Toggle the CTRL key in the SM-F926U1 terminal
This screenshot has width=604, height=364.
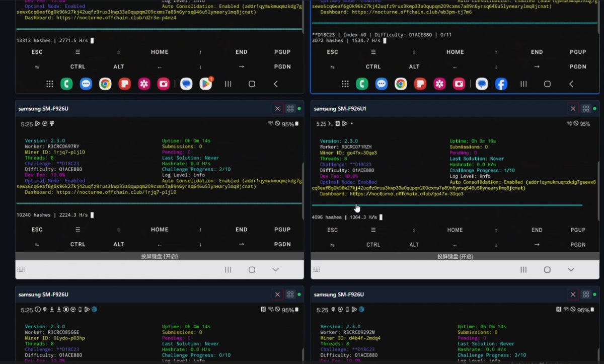(373, 245)
